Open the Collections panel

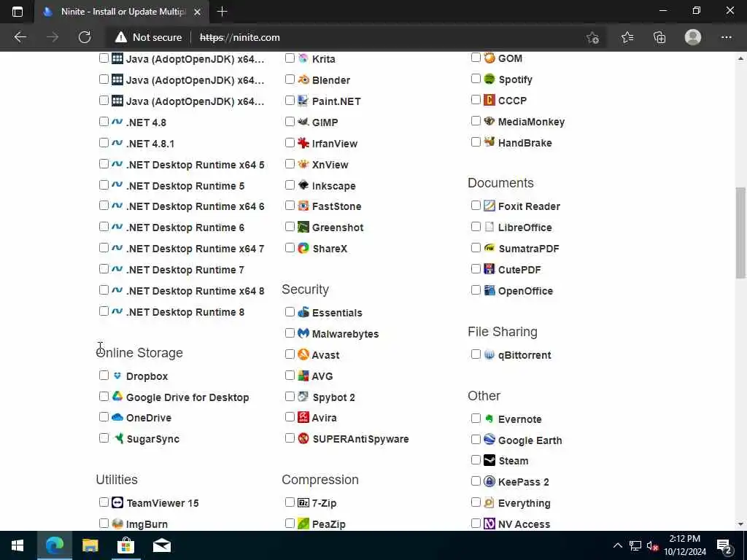(x=659, y=37)
